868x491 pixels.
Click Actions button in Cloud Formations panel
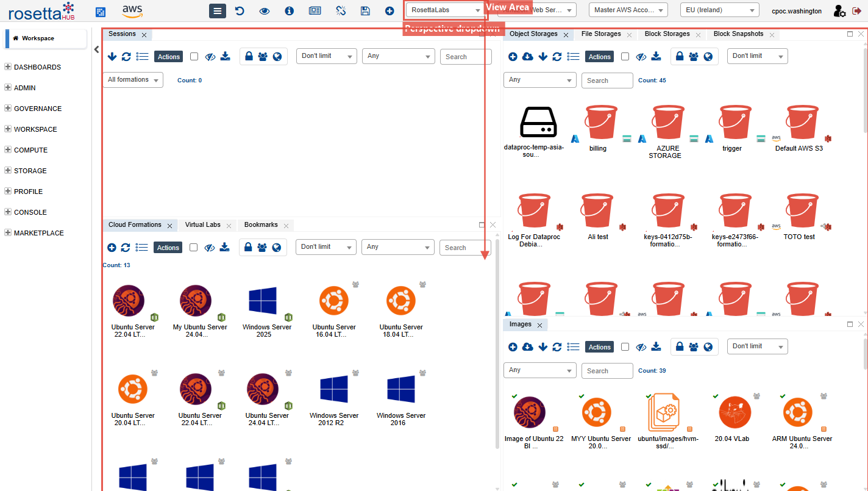click(x=168, y=248)
